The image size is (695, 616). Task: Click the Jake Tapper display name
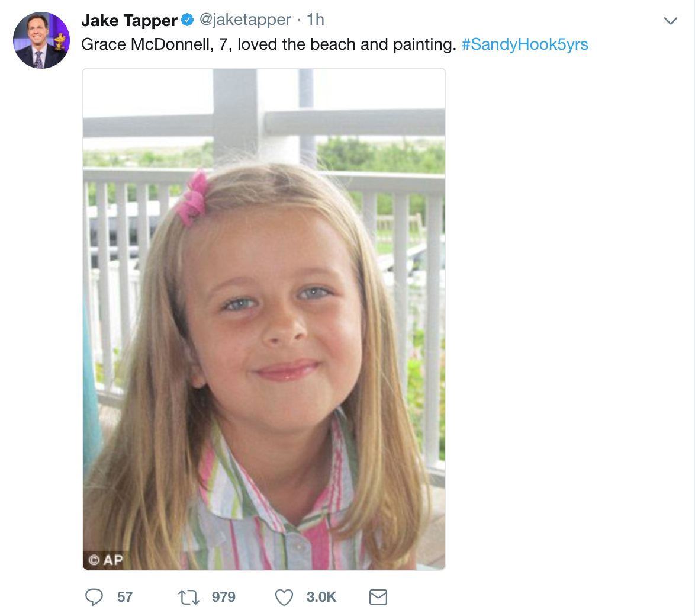coord(129,20)
